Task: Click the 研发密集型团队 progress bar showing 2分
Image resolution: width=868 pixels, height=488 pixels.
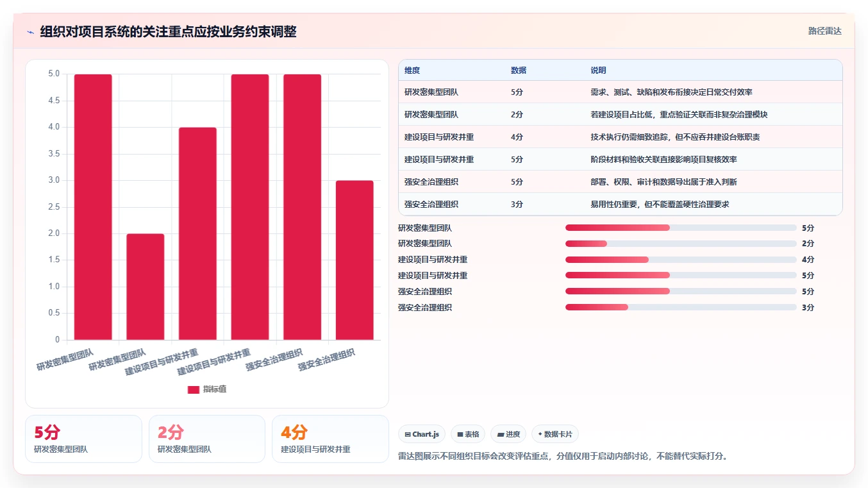Action: [681, 244]
